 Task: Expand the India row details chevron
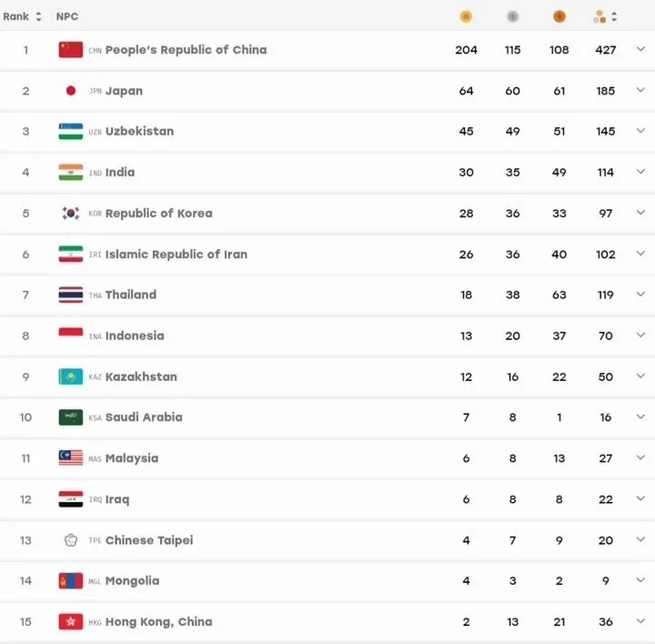pos(640,172)
